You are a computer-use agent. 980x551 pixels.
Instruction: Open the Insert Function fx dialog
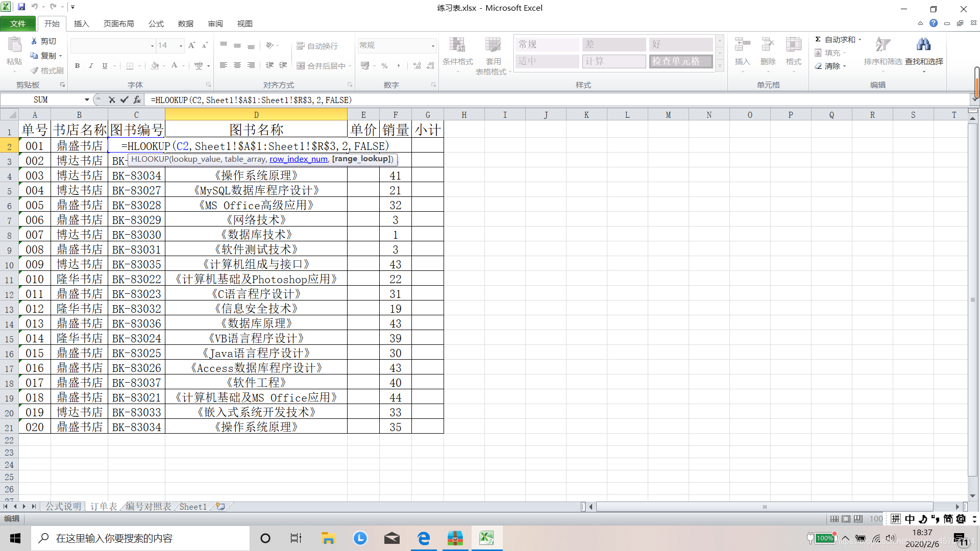137,100
